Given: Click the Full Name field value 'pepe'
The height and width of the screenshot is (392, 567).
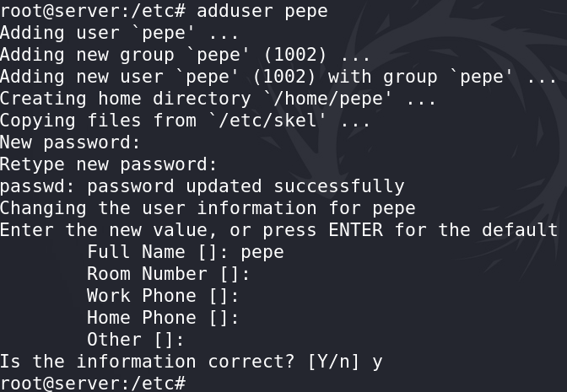Looking at the screenshot, I should pyautogui.click(x=262, y=253).
